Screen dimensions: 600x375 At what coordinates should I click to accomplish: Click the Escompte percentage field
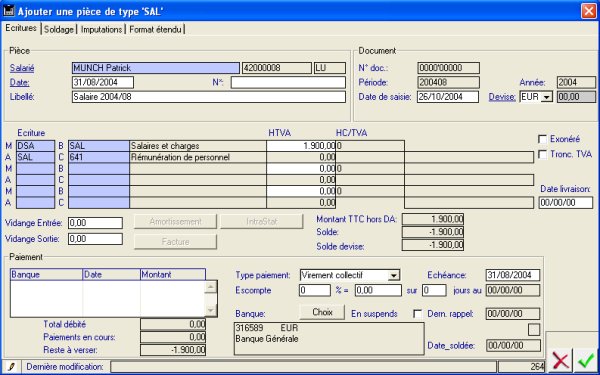pos(315,290)
